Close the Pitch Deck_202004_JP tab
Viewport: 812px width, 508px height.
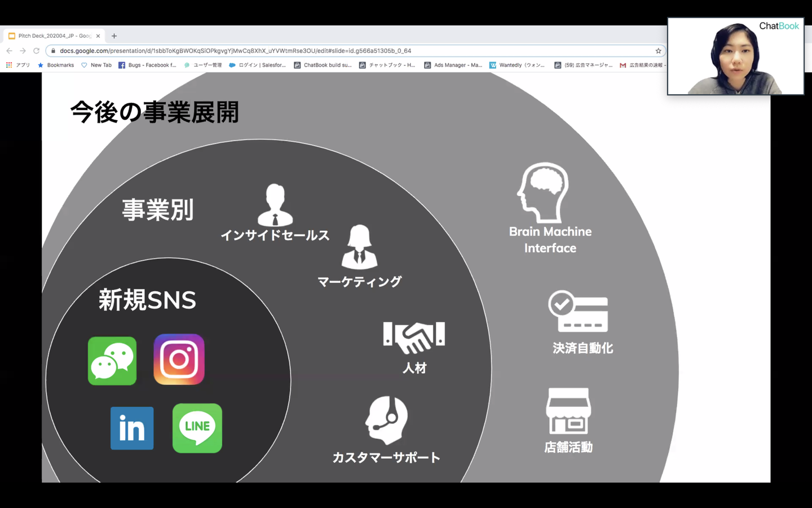click(98, 36)
